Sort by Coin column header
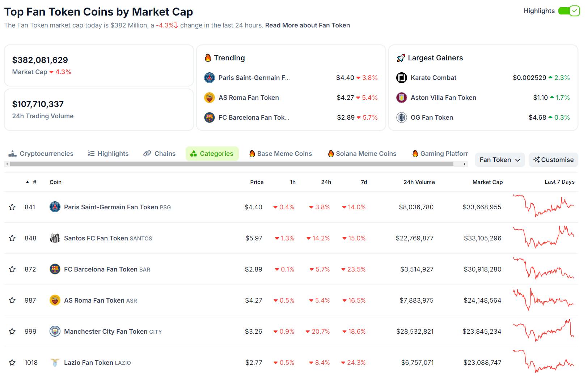 (55, 182)
